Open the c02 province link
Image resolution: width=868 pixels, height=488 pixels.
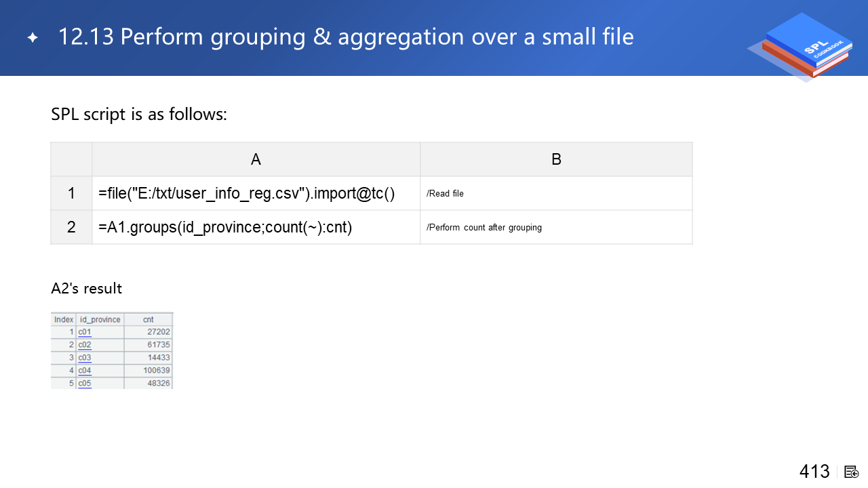(84, 345)
